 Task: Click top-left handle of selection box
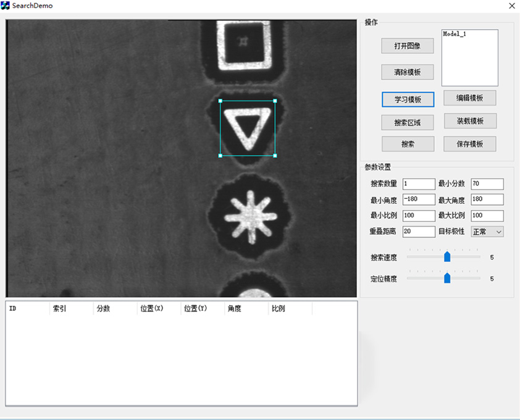tap(220, 101)
